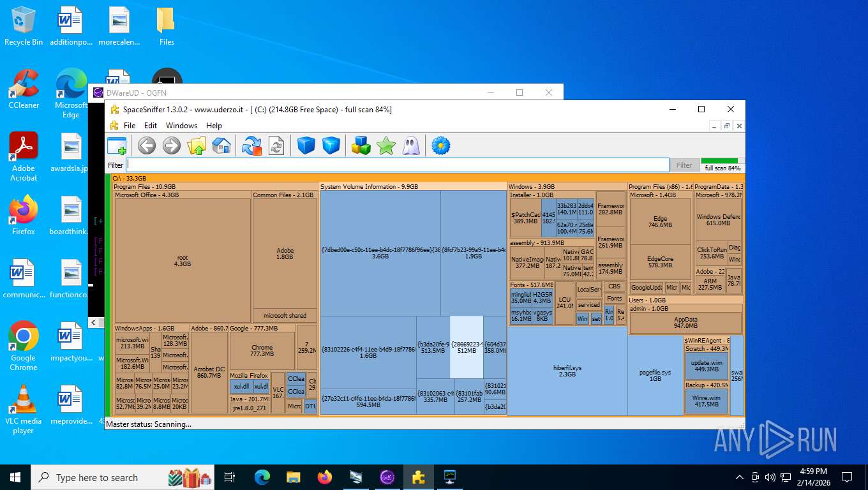The image size is (868, 490).
Task: Expand the system tray hidden icons chevron
Action: coord(740,477)
